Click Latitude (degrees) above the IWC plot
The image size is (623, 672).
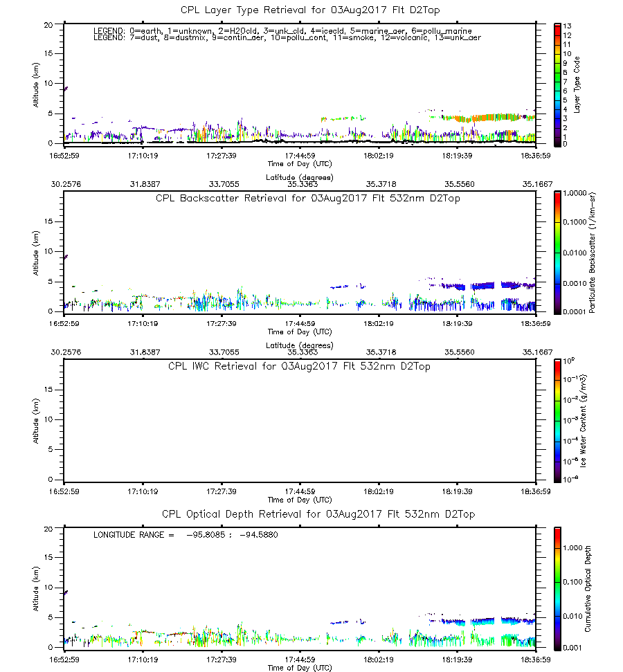click(x=300, y=345)
